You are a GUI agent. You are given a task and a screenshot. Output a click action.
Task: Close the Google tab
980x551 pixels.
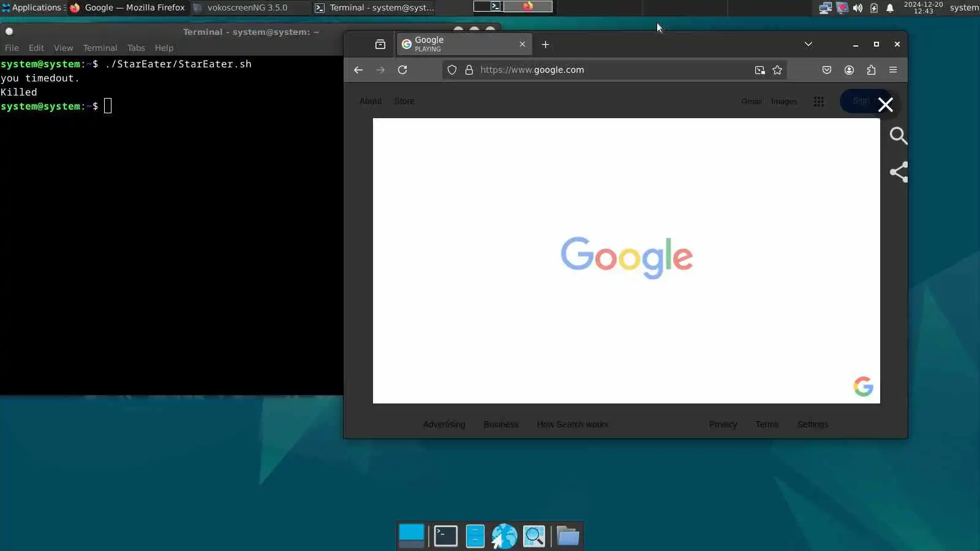pyautogui.click(x=522, y=44)
